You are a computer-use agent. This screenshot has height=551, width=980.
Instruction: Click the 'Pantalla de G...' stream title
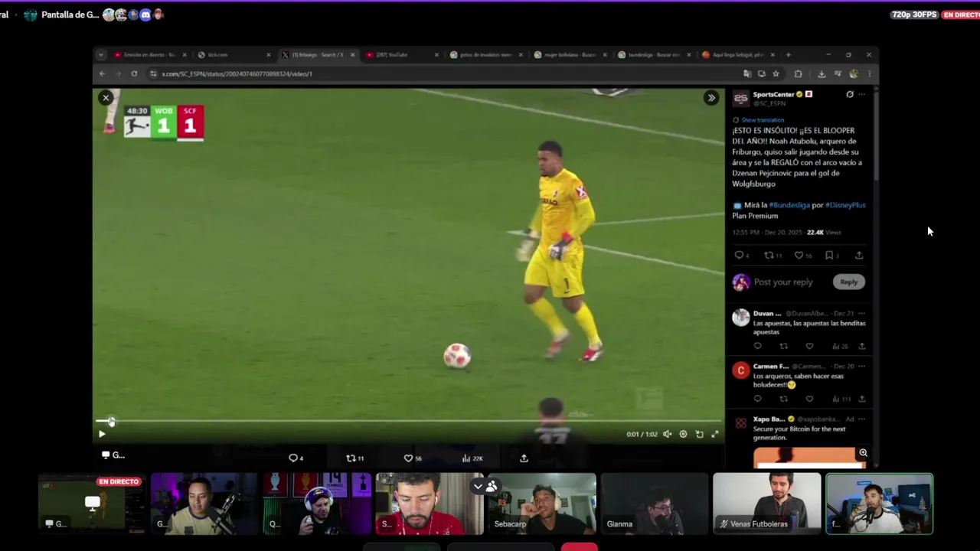tap(70, 15)
